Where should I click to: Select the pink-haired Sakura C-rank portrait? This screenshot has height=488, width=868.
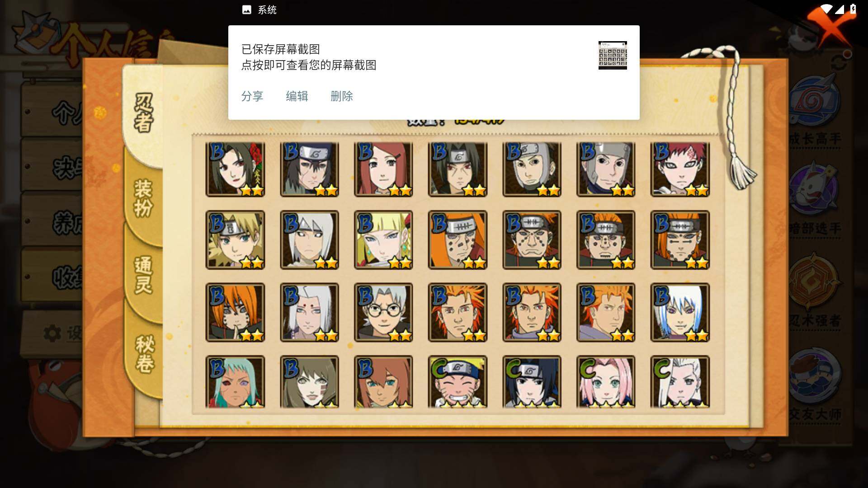(x=606, y=382)
